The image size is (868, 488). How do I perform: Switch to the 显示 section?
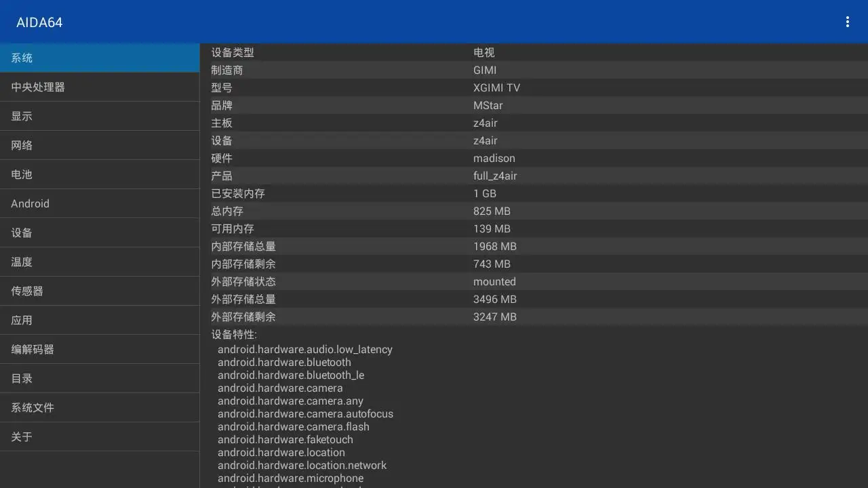pos(100,116)
